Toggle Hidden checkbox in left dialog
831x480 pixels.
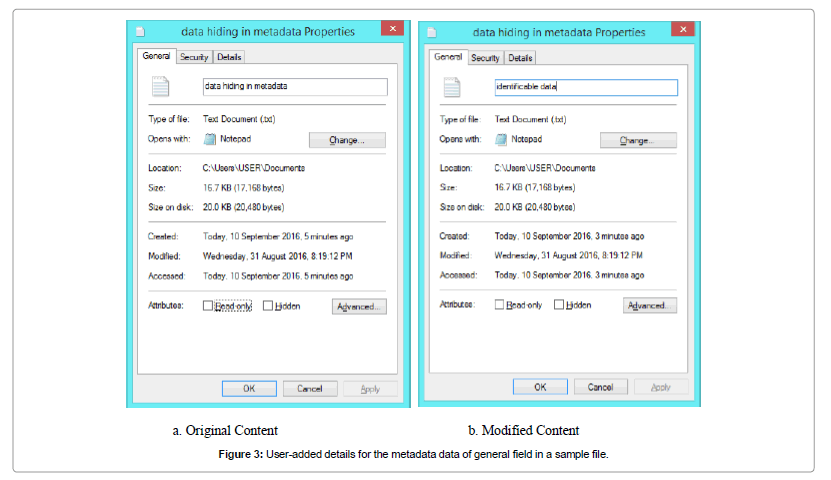point(268,306)
